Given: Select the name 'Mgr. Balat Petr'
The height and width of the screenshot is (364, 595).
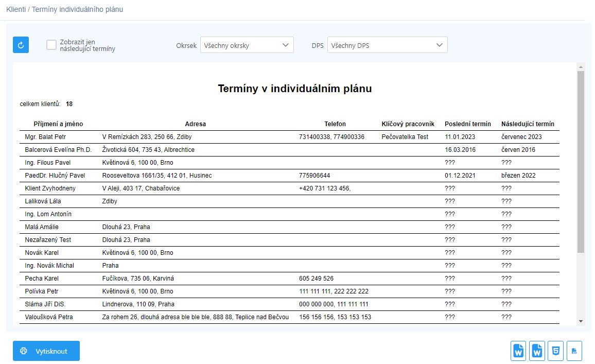Looking at the screenshot, I should coord(45,136).
